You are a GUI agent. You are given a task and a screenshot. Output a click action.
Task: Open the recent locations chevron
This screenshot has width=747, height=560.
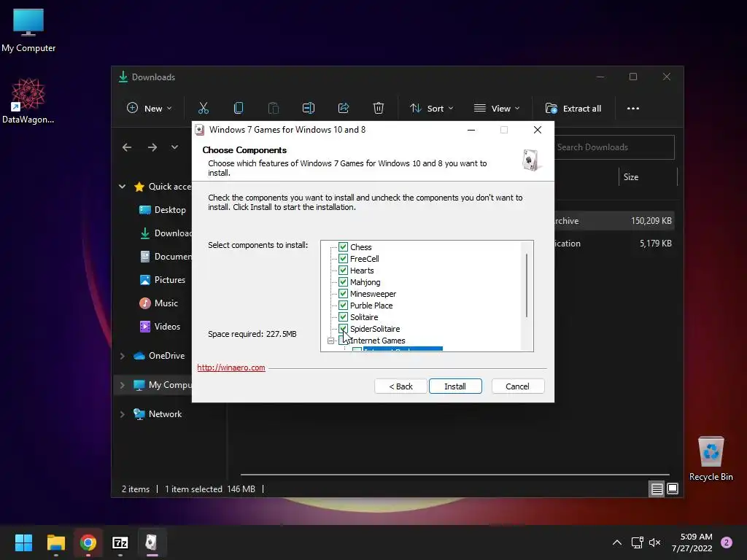coord(175,147)
